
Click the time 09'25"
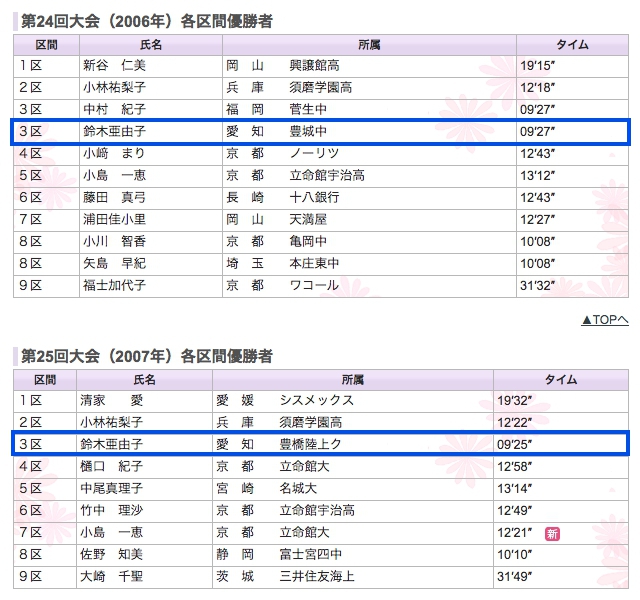[515, 444]
